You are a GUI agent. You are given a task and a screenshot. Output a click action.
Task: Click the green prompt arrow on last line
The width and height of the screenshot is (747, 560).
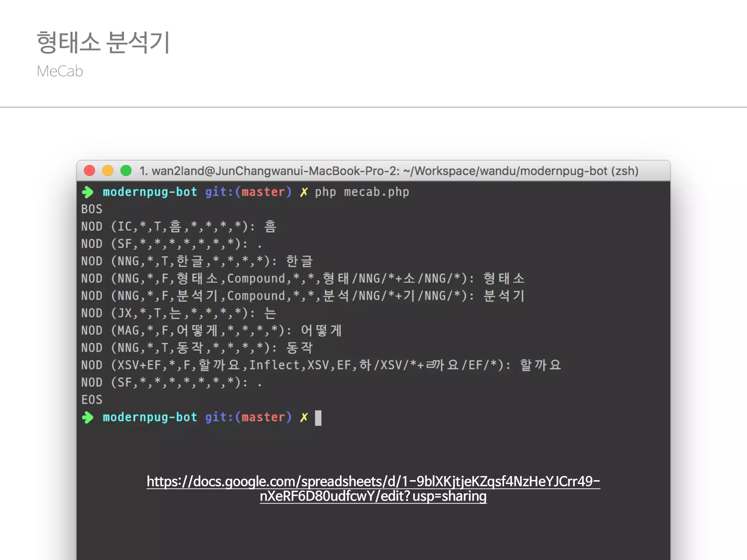88,417
